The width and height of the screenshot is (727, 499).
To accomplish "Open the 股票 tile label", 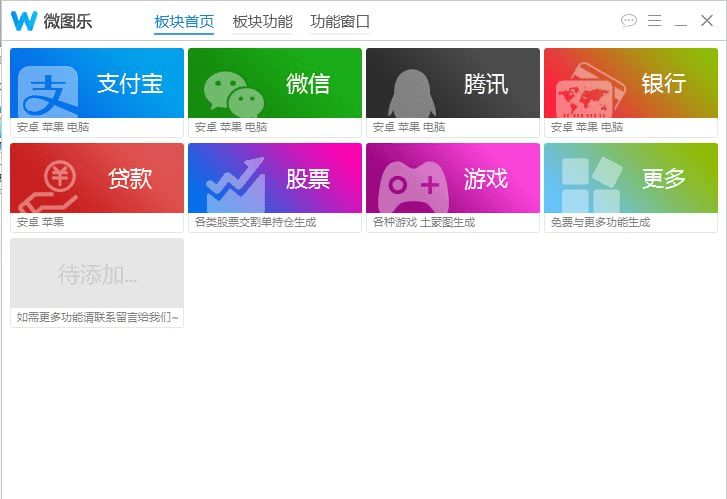I will point(308,179).
